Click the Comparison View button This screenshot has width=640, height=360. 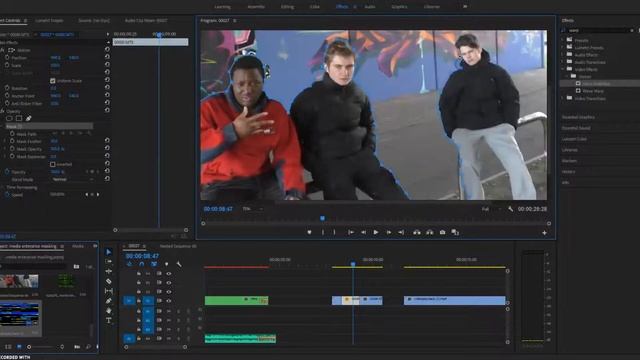coord(455,232)
